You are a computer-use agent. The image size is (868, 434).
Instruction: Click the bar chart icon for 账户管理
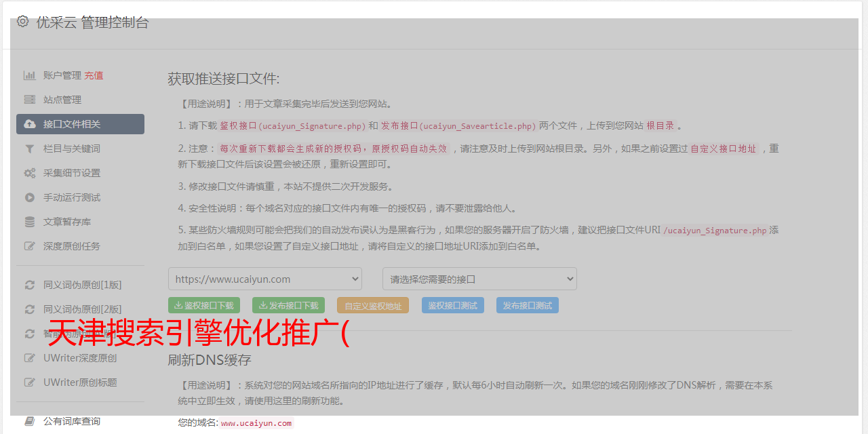pos(30,75)
